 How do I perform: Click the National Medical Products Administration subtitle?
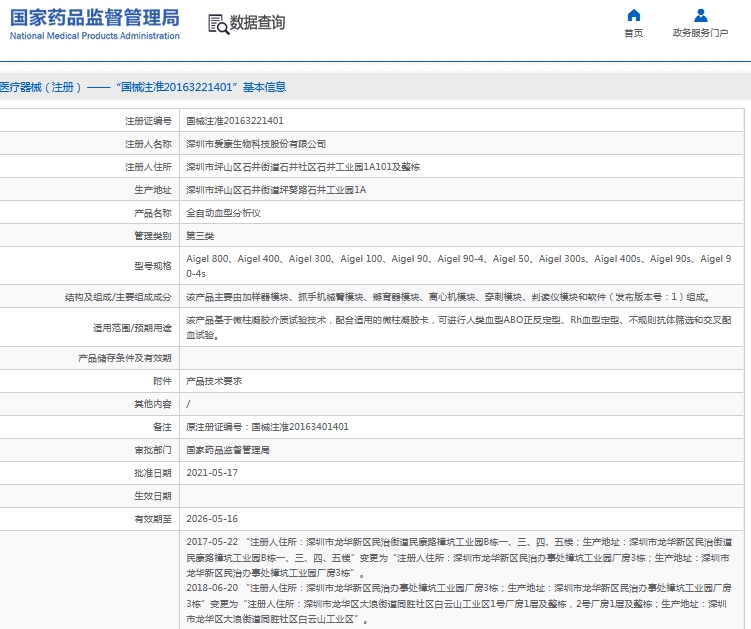coord(95,36)
